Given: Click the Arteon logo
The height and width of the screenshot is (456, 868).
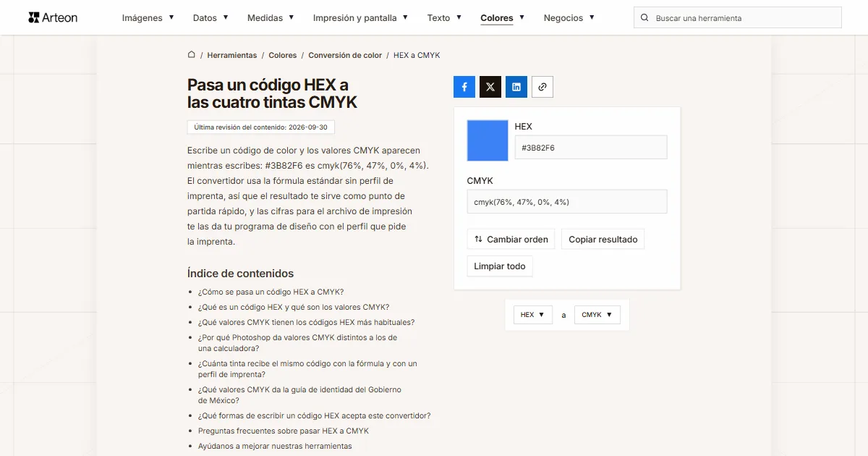Looking at the screenshot, I should click(x=53, y=17).
